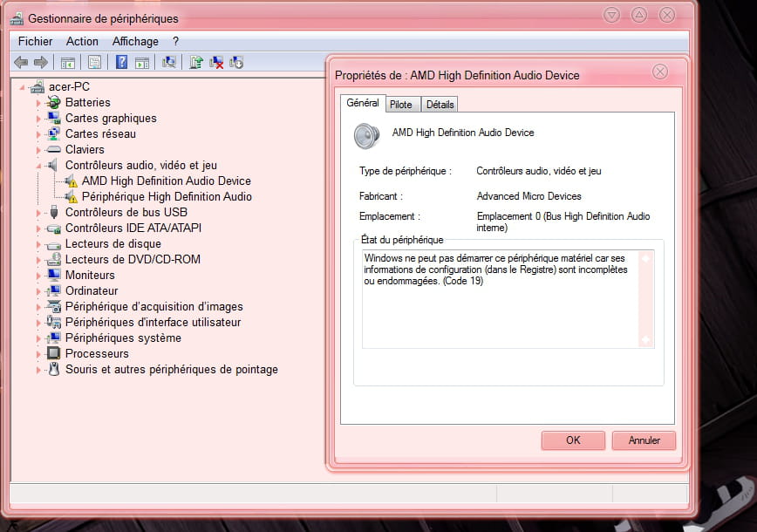Switch to the Détails tab
The height and width of the screenshot is (532, 757).
point(440,105)
